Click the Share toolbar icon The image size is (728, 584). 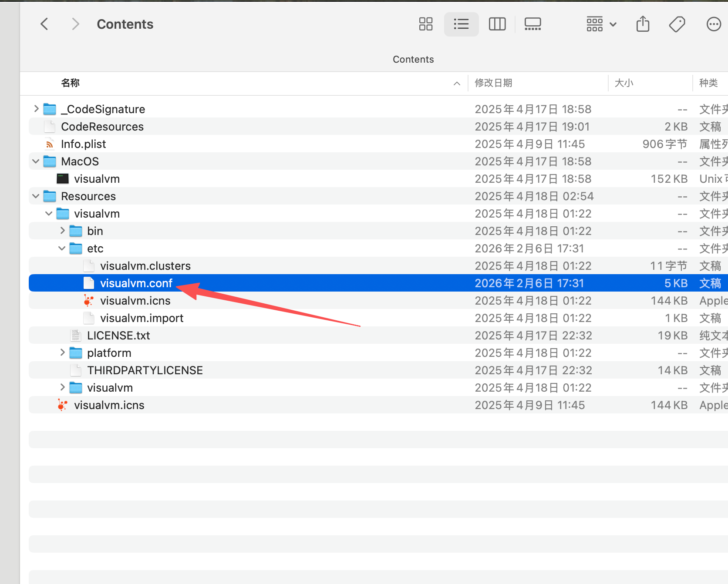(643, 24)
